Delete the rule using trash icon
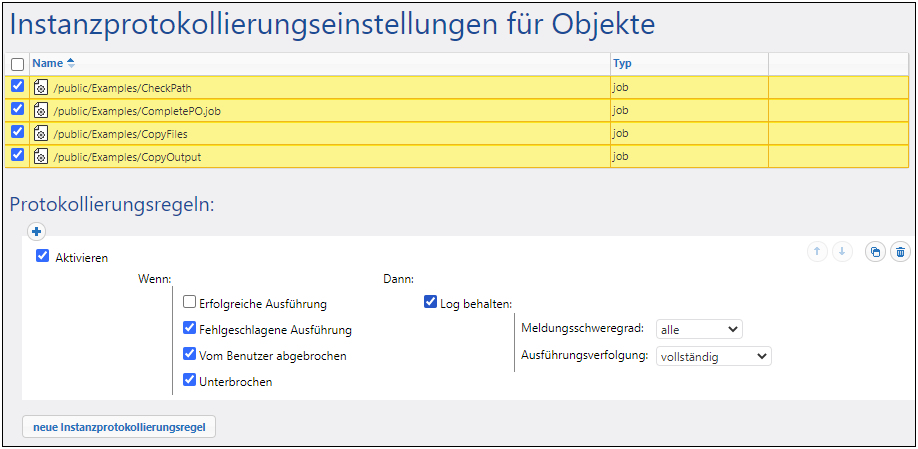The image size is (918, 449). coord(900,253)
